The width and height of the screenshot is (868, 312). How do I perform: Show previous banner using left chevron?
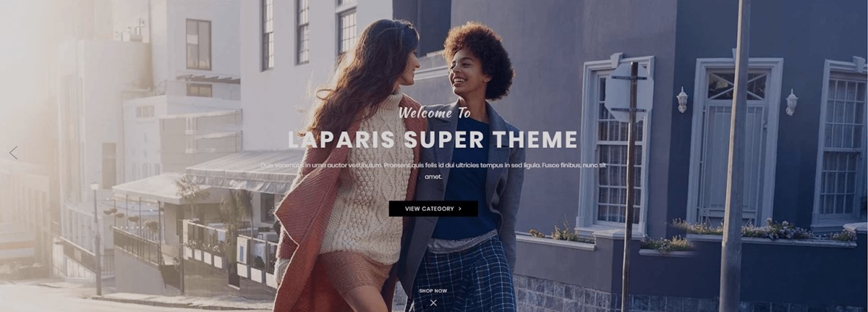13,153
